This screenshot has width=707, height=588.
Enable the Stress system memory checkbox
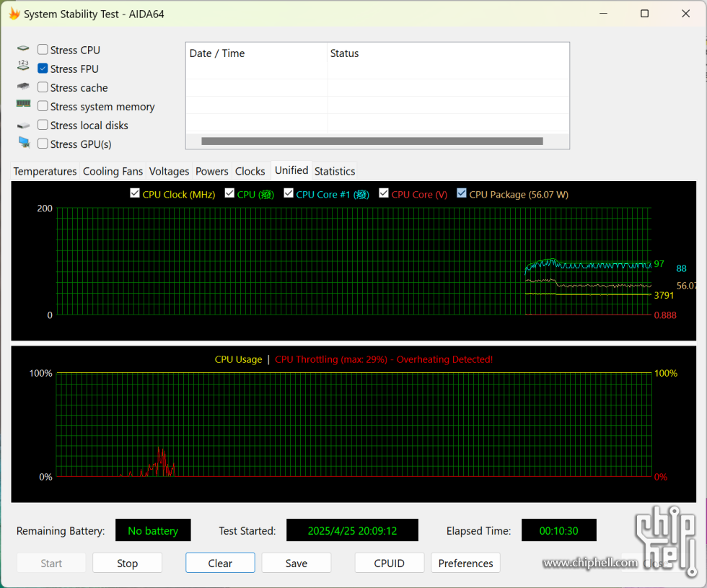pyautogui.click(x=43, y=106)
